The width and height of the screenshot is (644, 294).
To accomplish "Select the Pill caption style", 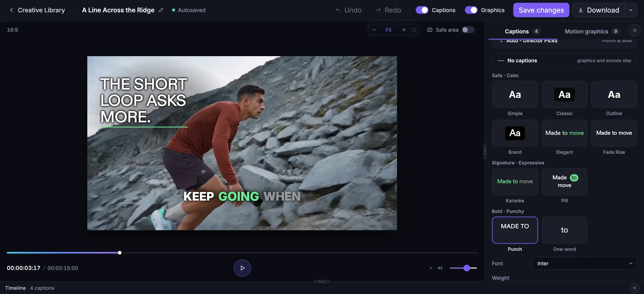I will pyautogui.click(x=564, y=182).
